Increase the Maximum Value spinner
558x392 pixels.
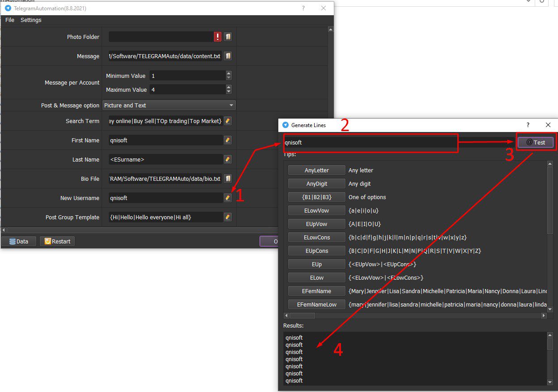[229, 87]
